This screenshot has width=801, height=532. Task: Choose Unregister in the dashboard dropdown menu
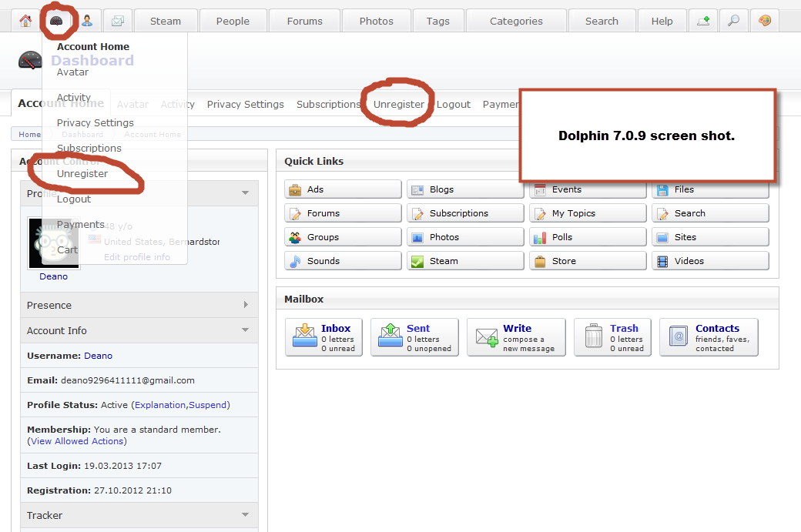(x=82, y=173)
